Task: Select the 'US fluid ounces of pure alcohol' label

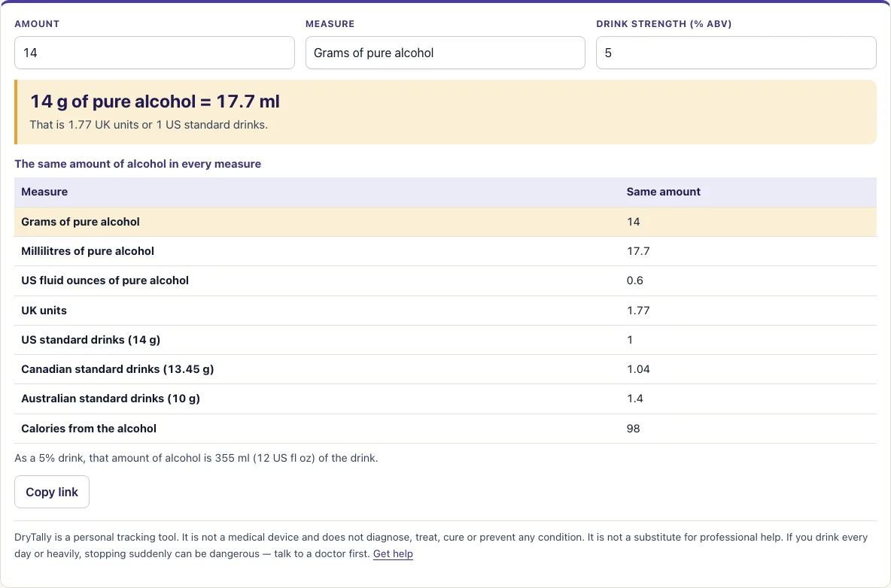Action: coord(105,280)
